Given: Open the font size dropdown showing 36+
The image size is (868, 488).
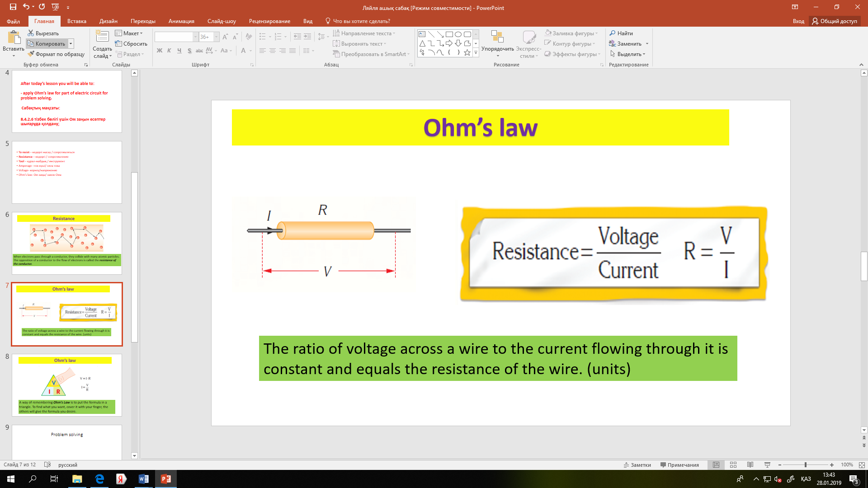Looking at the screenshot, I should (x=216, y=37).
